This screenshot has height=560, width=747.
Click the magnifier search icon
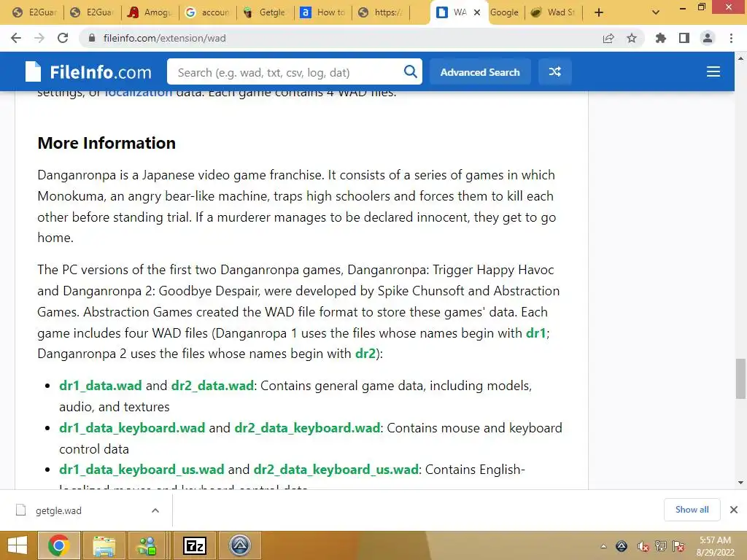(x=410, y=72)
